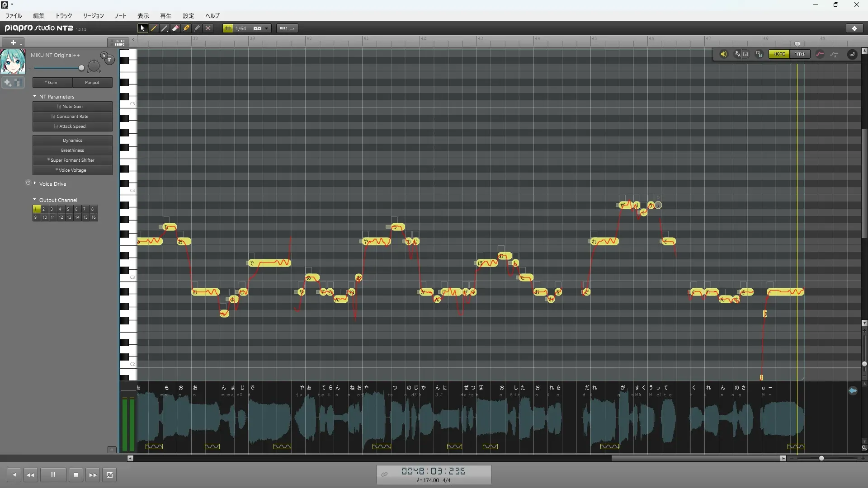
Task: Enable output channel 2
Action: coord(44,209)
